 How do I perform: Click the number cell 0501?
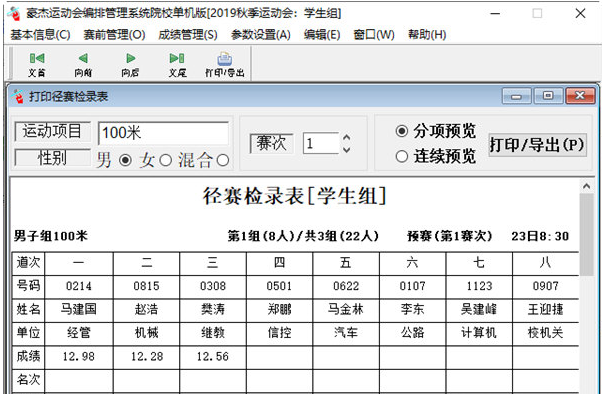279,286
